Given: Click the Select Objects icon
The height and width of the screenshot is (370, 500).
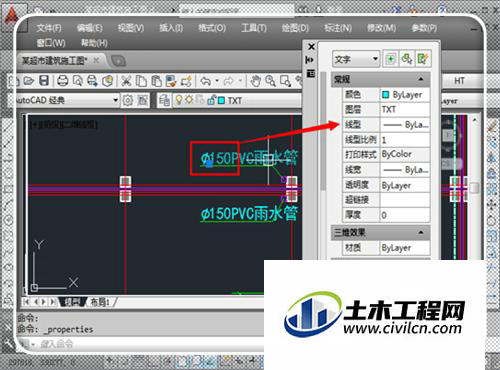Looking at the screenshot, I should pos(407,59).
